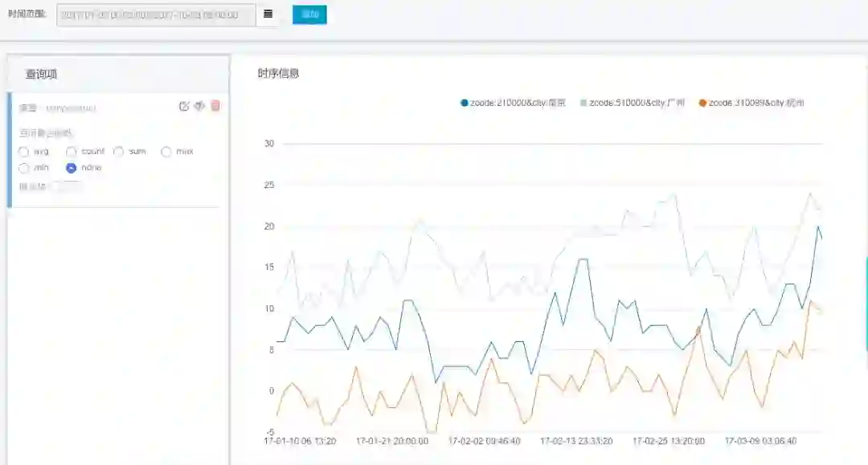
Task: Open the calendar picker icon beside time range
Action: click(x=268, y=14)
